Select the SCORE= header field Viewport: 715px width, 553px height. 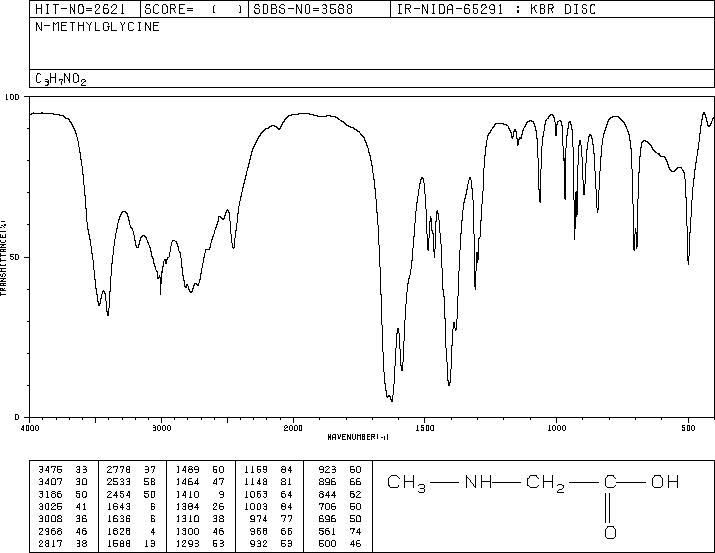click(193, 10)
